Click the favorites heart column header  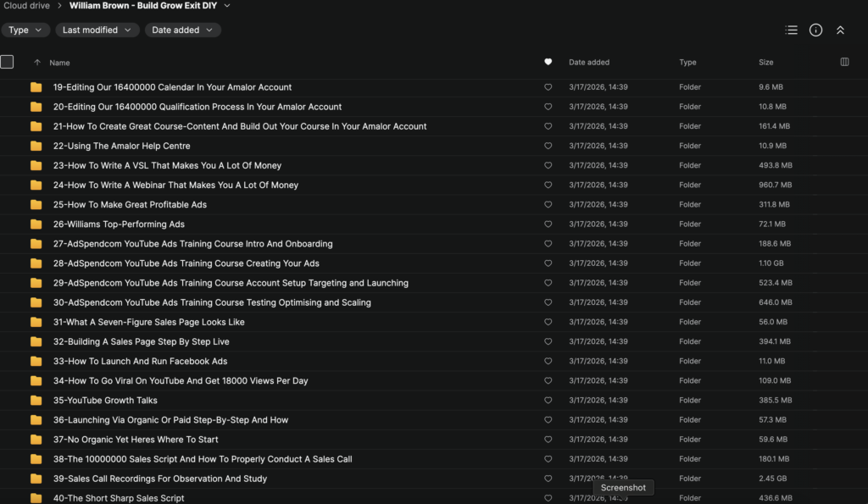click(x=548, y=62)
